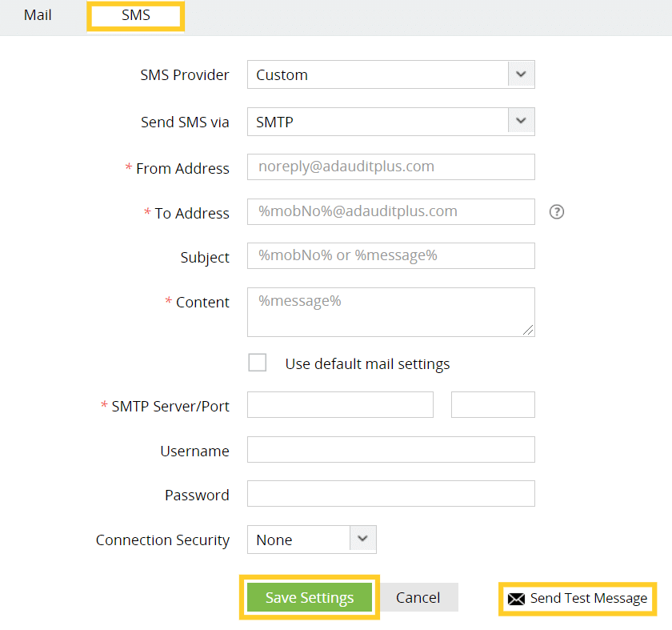Grab the Content textarea resize handle

(x=529, y=330)
